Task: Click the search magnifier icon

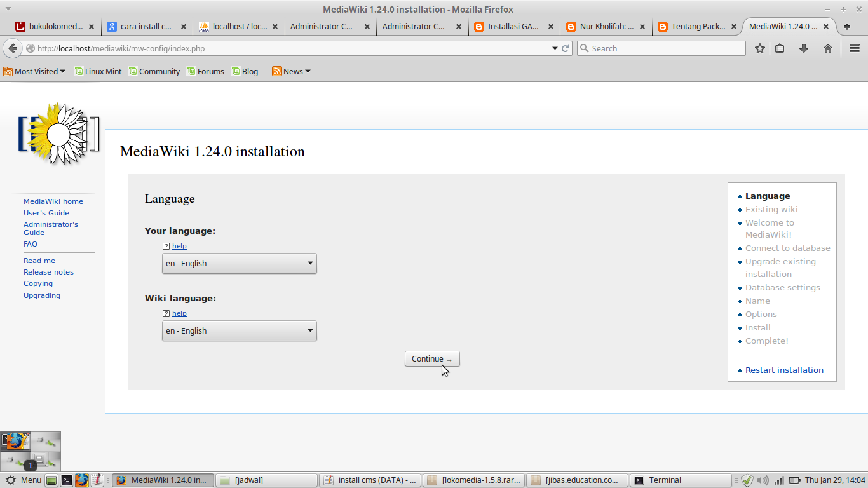Action: pyautogui.click(x=584, y=48)
